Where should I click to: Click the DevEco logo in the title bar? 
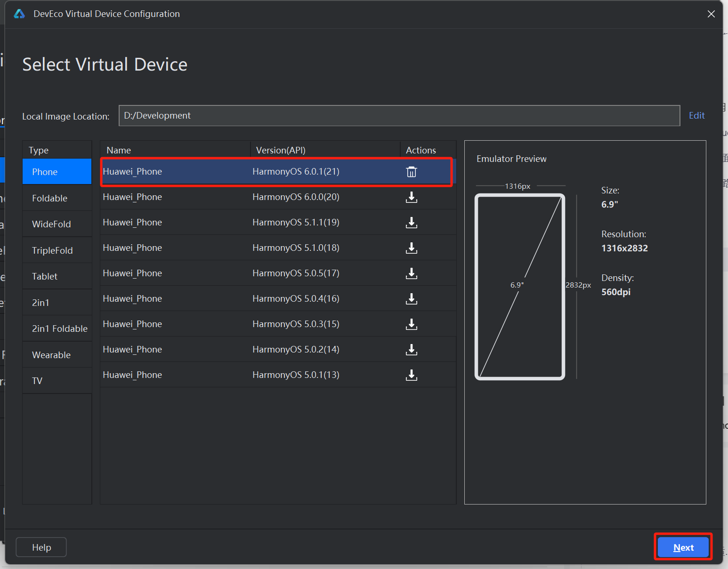tap(19, 14)
